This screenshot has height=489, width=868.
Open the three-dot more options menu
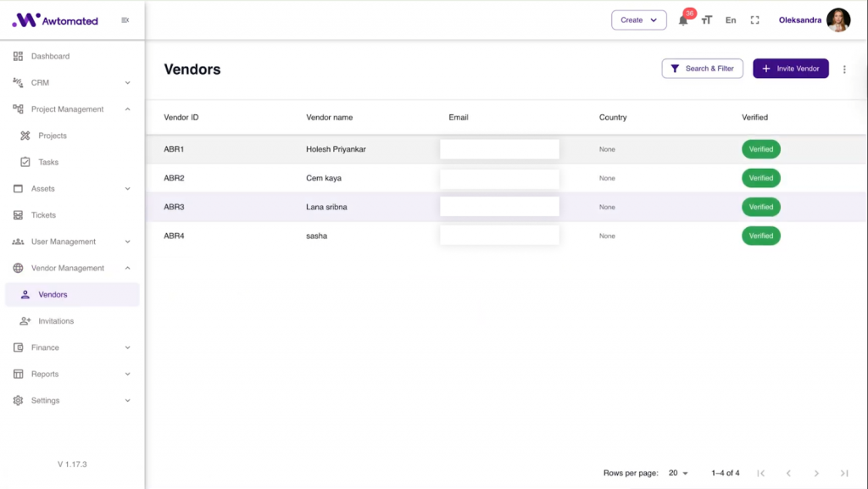click(844, 69)
